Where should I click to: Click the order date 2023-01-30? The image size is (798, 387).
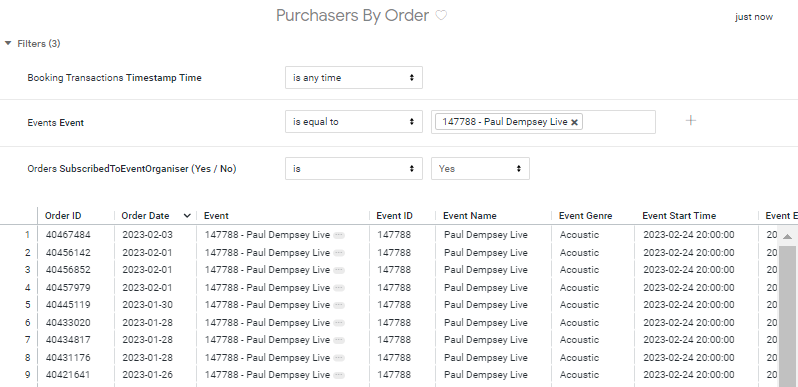148,305
